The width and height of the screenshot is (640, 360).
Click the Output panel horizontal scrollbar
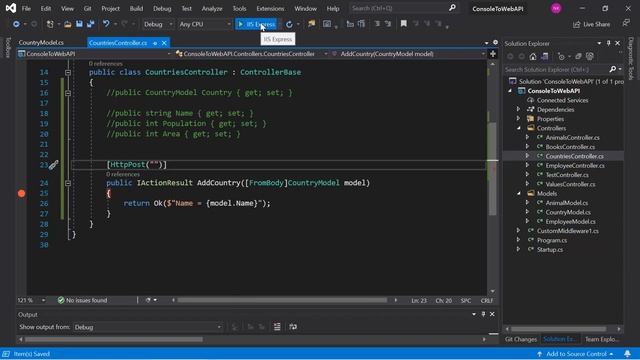tap(113, 339)
